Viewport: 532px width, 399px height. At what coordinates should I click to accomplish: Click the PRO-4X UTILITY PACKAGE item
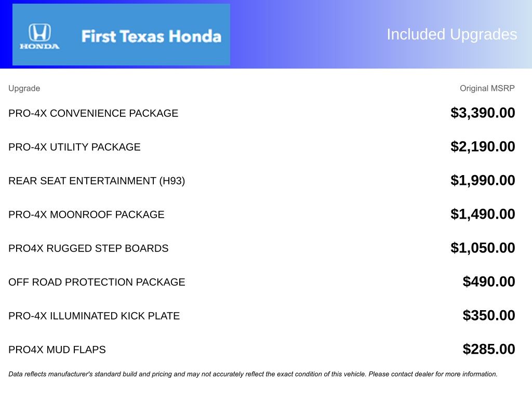[74, 147]
